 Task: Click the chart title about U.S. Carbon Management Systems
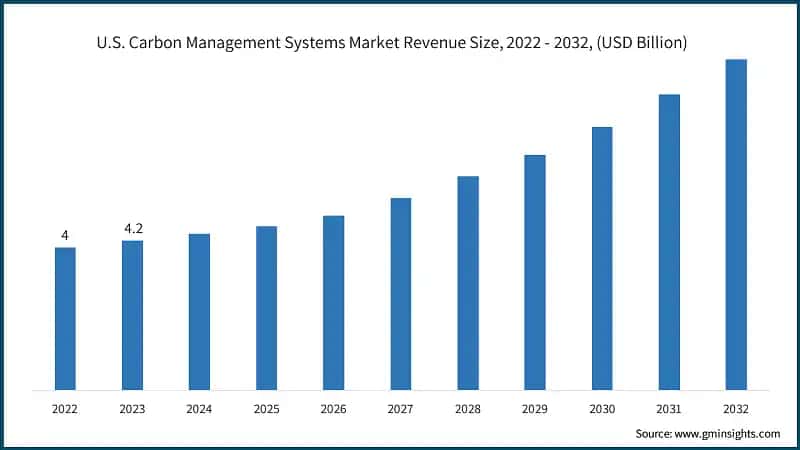pos(392,43)
